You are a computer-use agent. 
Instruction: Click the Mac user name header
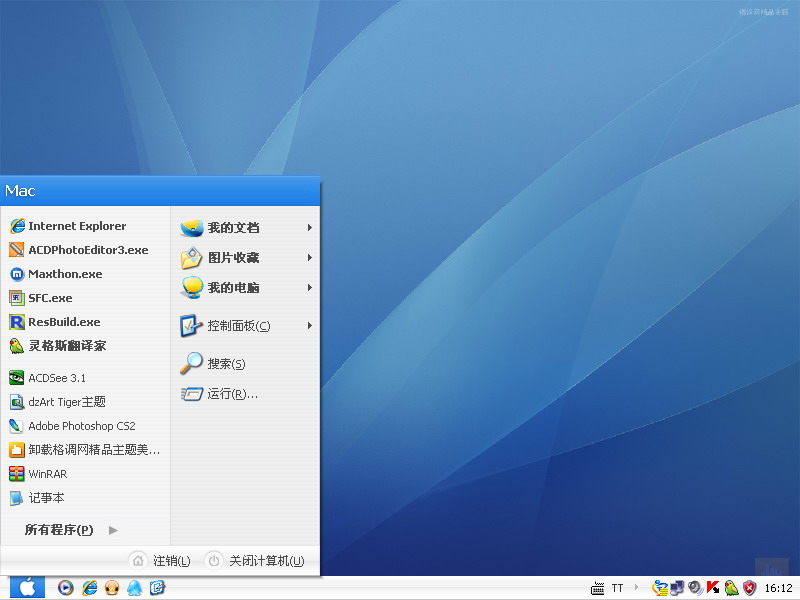(20, 191)
